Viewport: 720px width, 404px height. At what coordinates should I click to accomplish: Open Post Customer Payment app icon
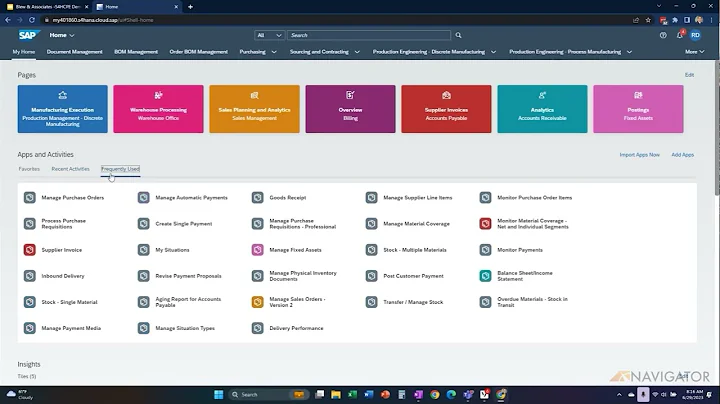tap(371, 276)
